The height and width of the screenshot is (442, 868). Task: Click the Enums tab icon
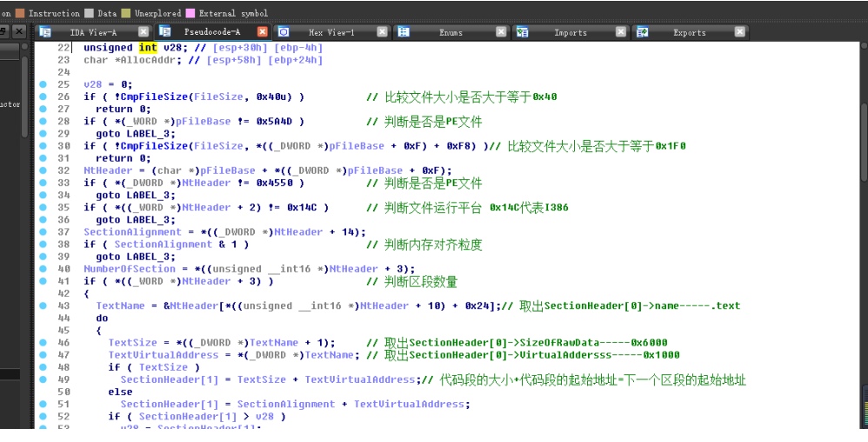point(404,32)
